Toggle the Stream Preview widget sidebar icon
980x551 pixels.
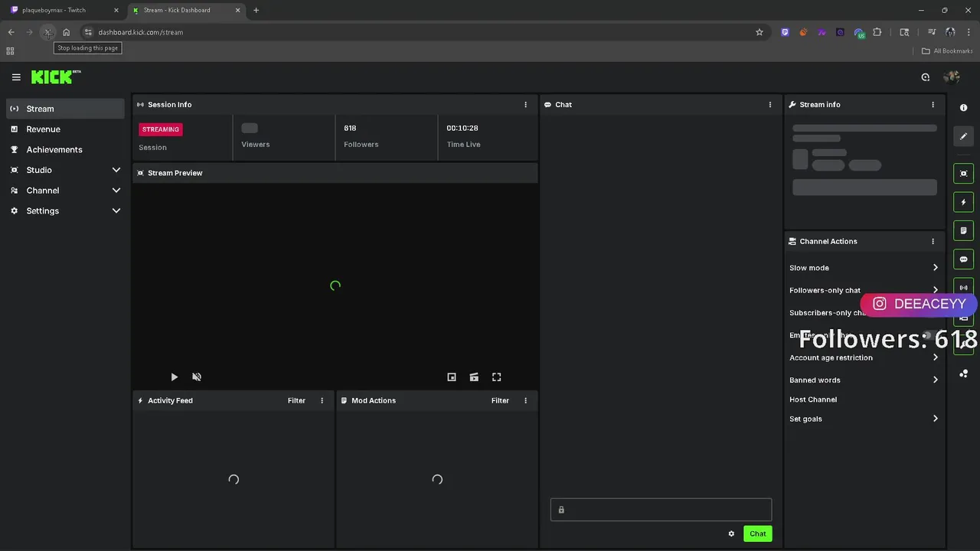pyautogui.click(x=964, y=174)
